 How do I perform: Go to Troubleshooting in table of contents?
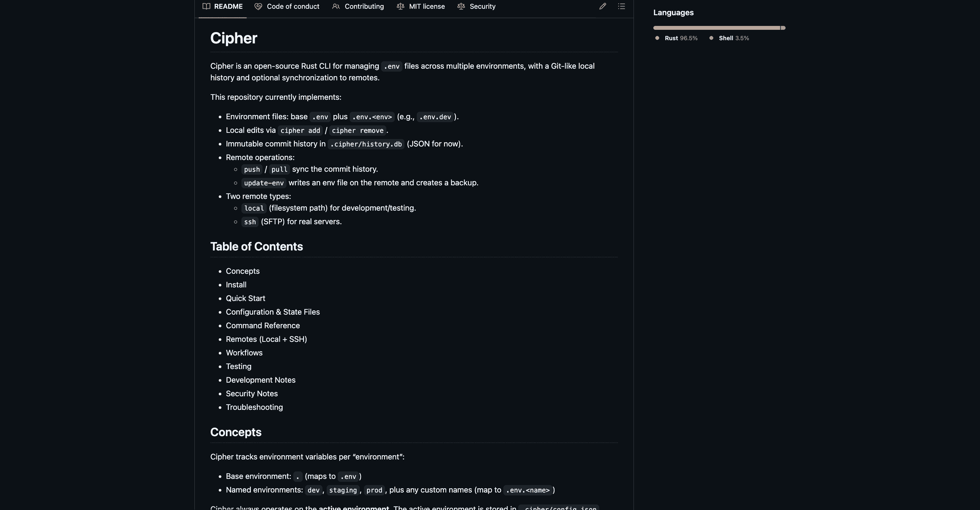(254, 407)
